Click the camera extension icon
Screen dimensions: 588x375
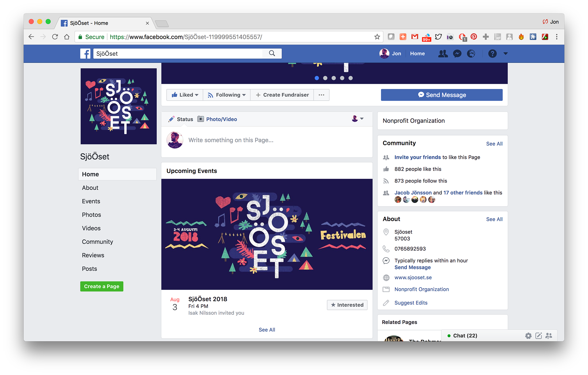tap(450, 37)
